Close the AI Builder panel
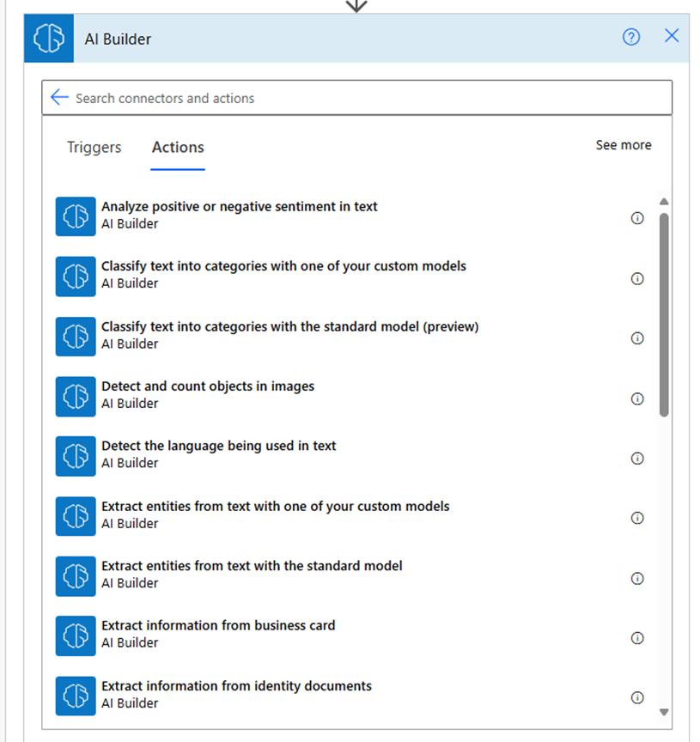The height and width of the screenshot is (742, 700). point(671,36)
